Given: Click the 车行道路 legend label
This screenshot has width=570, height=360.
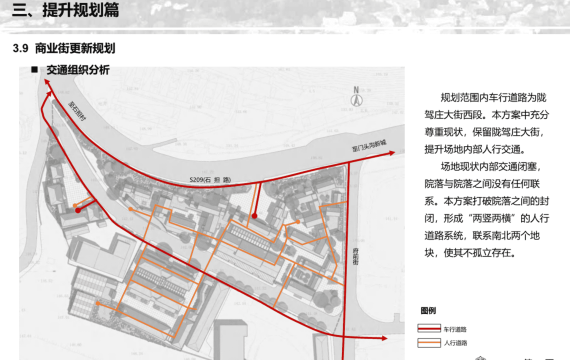Looking at the screenshot, I should pyautogui.click(x=455, y=329).
